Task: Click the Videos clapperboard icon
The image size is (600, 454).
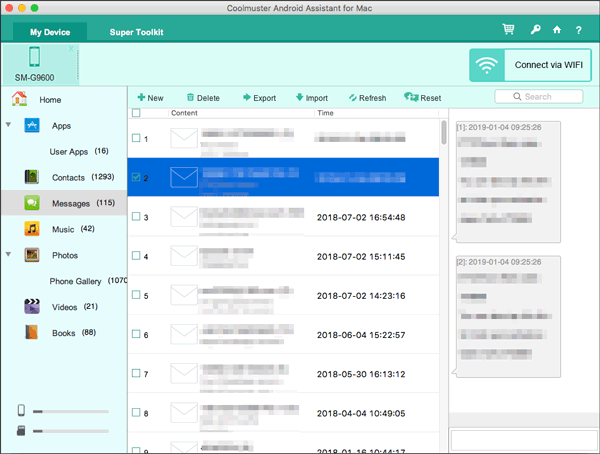Action: coord(32,307)
